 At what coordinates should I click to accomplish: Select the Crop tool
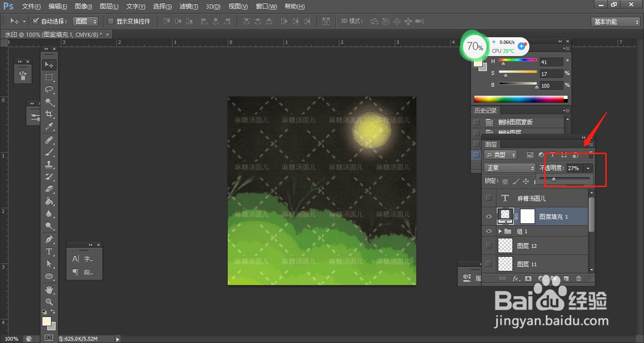[49, 114]
